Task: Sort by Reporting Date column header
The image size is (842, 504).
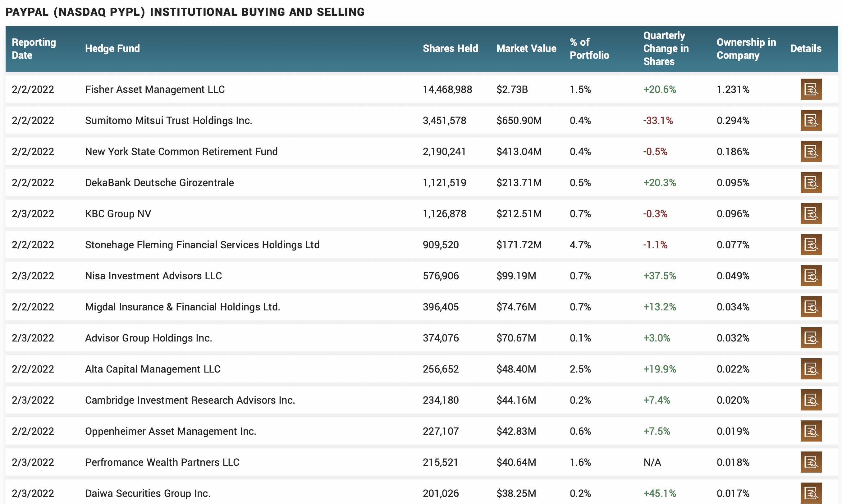Action: click(34, 48)
